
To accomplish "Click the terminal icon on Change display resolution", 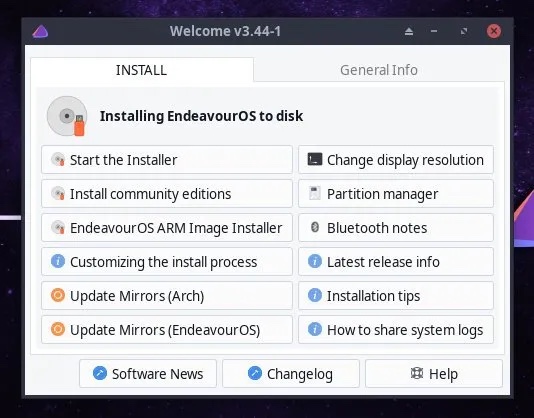I will 314,159.
